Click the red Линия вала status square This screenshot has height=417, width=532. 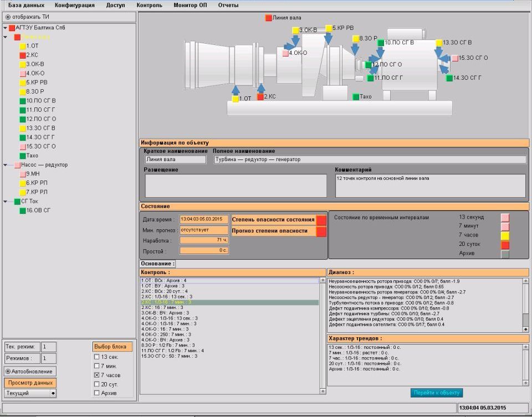(269, 18)
